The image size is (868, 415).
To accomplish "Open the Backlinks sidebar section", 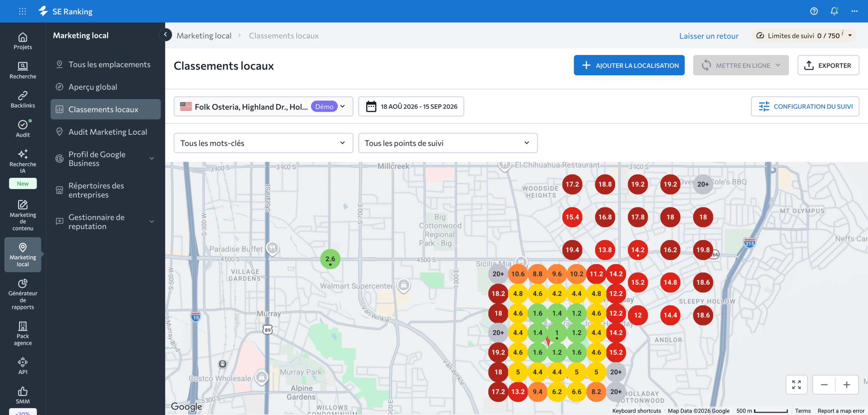I will pos(23,100).
